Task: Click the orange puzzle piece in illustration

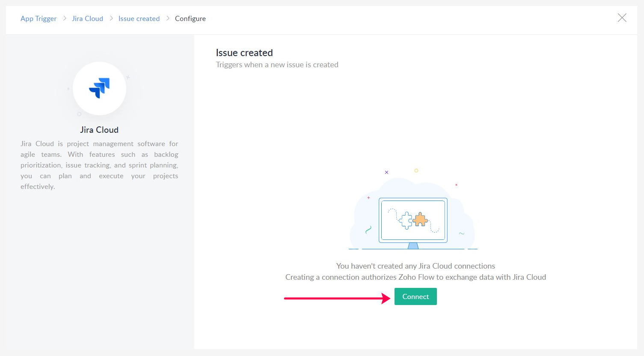Action: pyautogui.click(x=420, y=219)
